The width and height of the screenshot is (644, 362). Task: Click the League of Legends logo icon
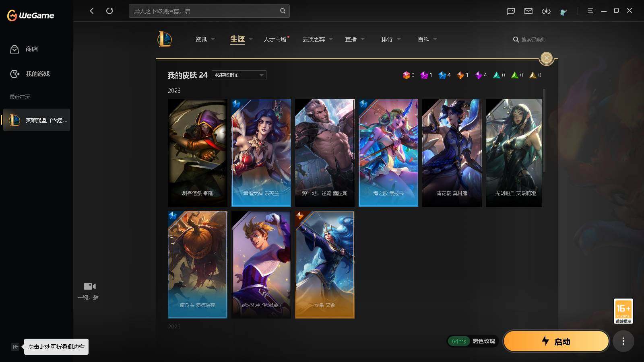point(165,39)
